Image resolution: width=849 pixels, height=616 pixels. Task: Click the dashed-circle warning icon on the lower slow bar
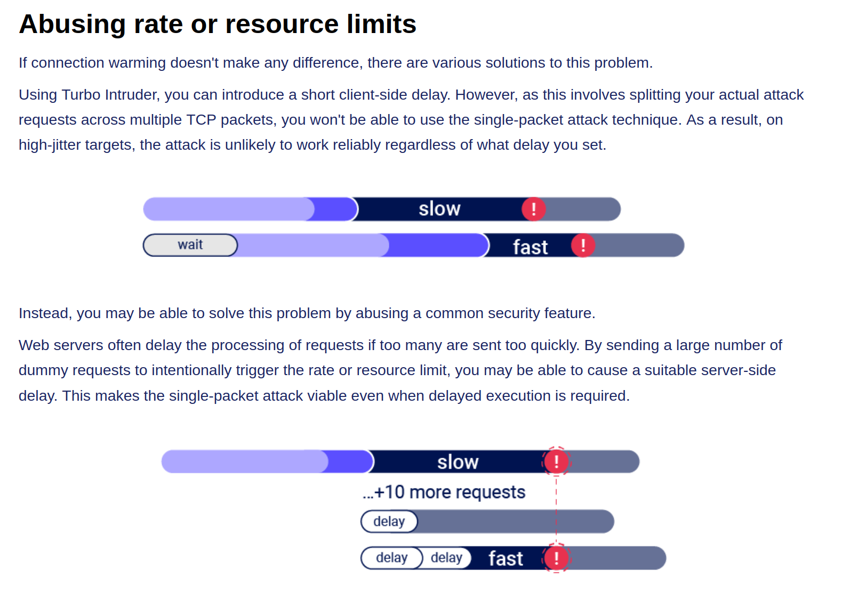coord(556,461)
